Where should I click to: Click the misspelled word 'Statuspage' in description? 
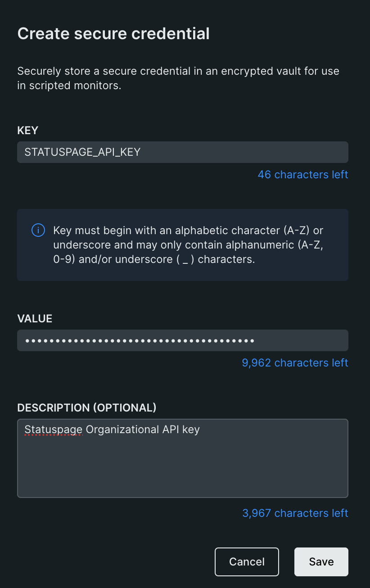coord(54,430)
